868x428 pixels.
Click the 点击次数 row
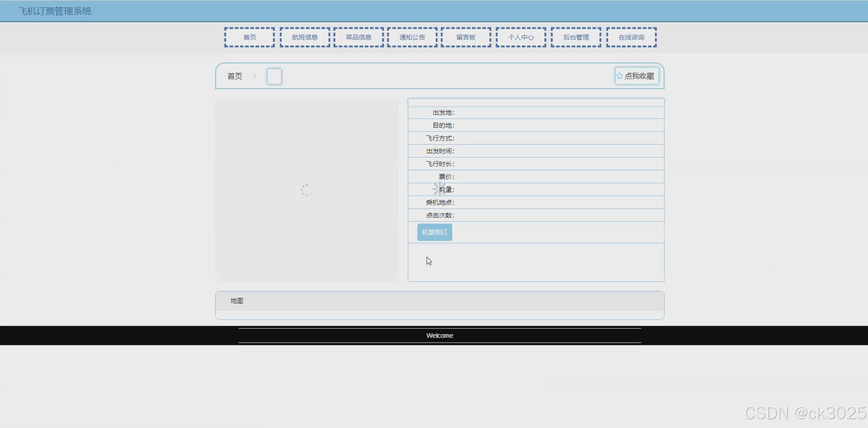click(440, 215)
